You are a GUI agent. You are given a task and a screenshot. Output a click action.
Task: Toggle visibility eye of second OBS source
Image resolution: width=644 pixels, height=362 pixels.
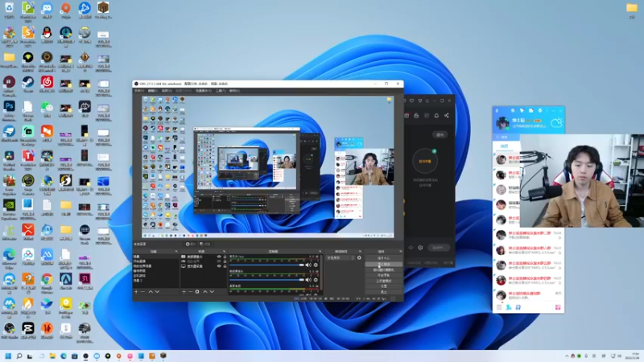219,261
